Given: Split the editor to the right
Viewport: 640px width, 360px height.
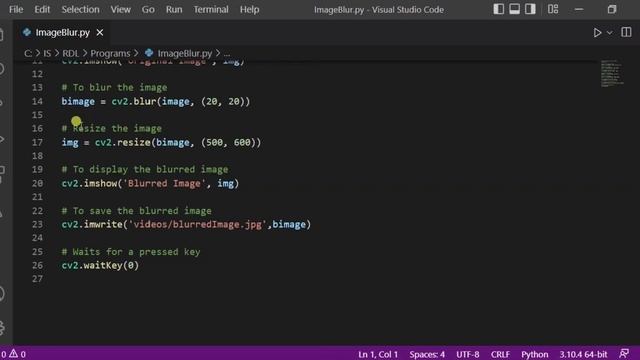Looking at the screenshot, I should coord(626,32).
